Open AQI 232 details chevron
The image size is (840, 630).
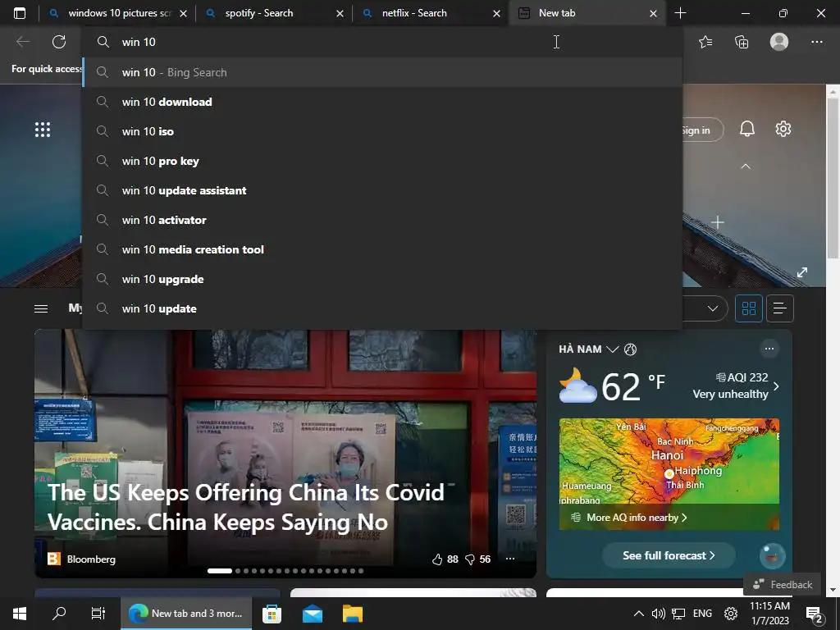pyautogui.click(x=776, y=386)
